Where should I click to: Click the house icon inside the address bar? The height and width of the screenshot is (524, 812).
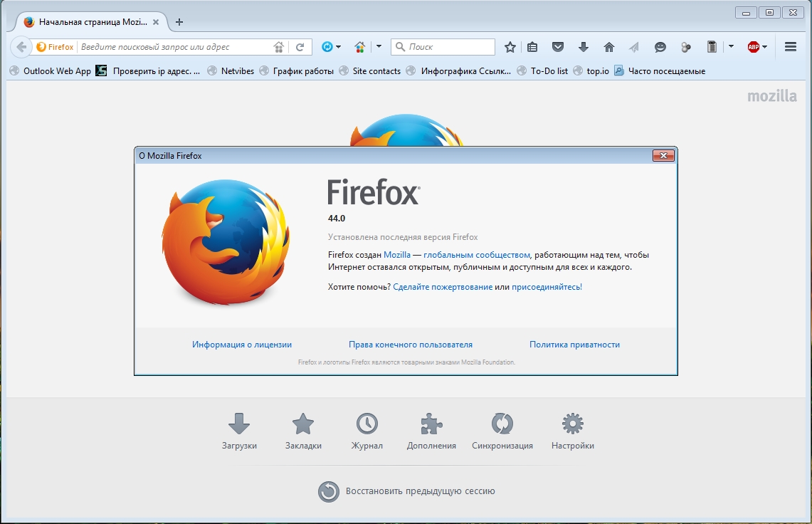tap(278, 47)
